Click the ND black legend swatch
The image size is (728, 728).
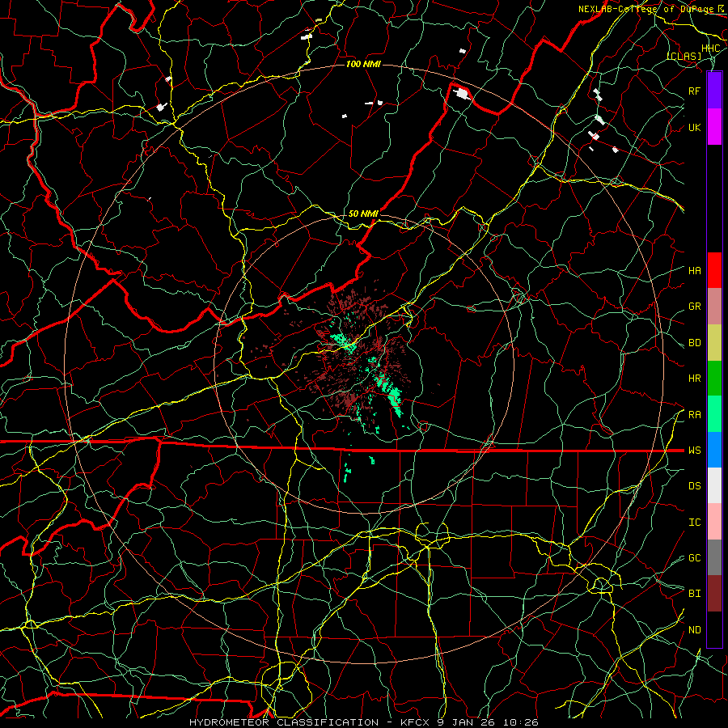pyautogui.click(x=714, y=629)
